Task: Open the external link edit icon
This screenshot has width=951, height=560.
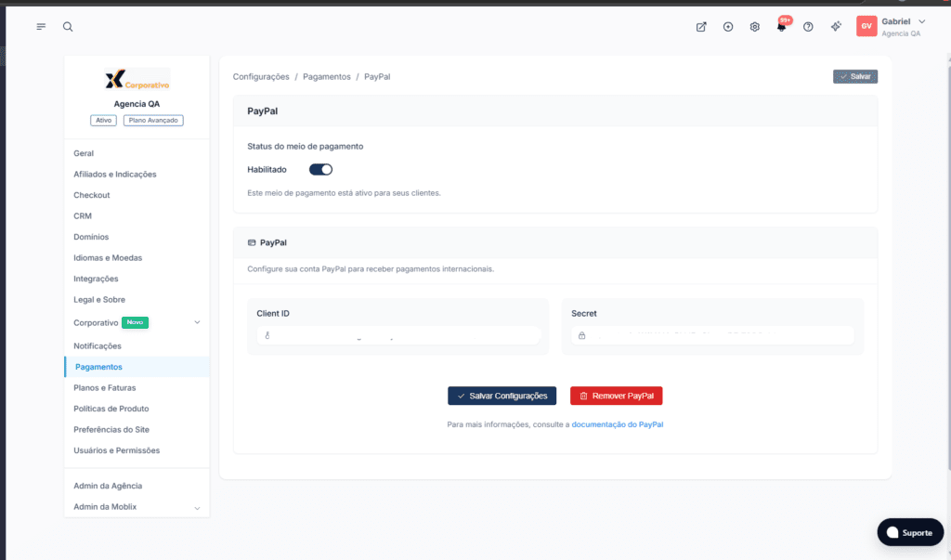Action: 701,27
